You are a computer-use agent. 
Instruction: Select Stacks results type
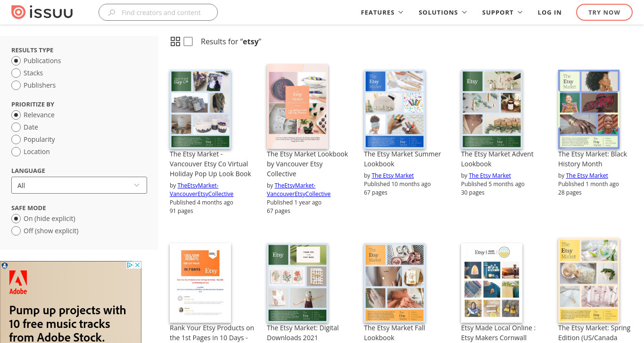click(x=16, y=73)
